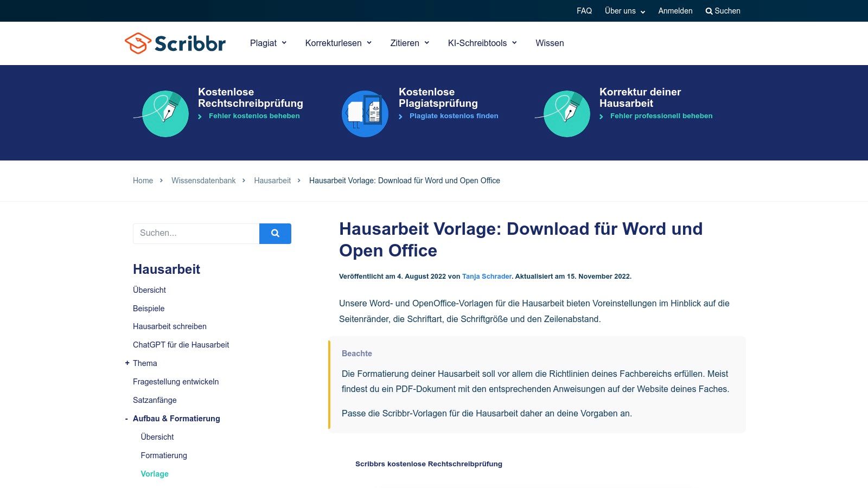Image resolution: width=868 pixels, height=488 pixels.
Task: Click the search magnifier icon in top bar
Action: (709, 11)
